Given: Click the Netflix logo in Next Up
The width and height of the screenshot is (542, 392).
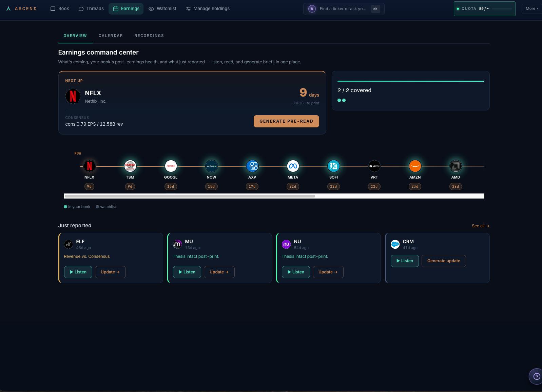Looking at the screenshot, I should (73, 96).
